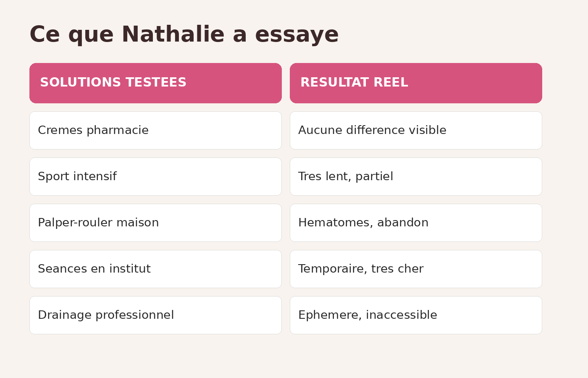Click the 'Cremes pharmacie' cell
588x378 pixels.
click(x=155, y=130)
